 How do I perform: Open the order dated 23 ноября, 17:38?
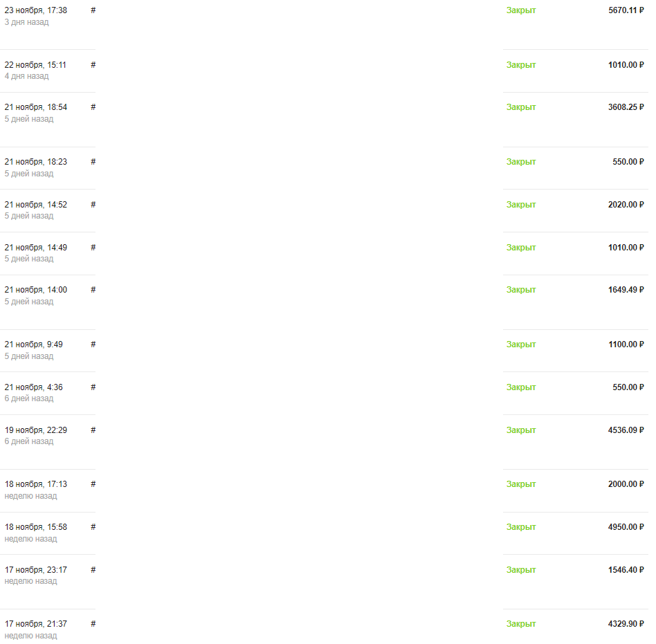click(35, 10)
